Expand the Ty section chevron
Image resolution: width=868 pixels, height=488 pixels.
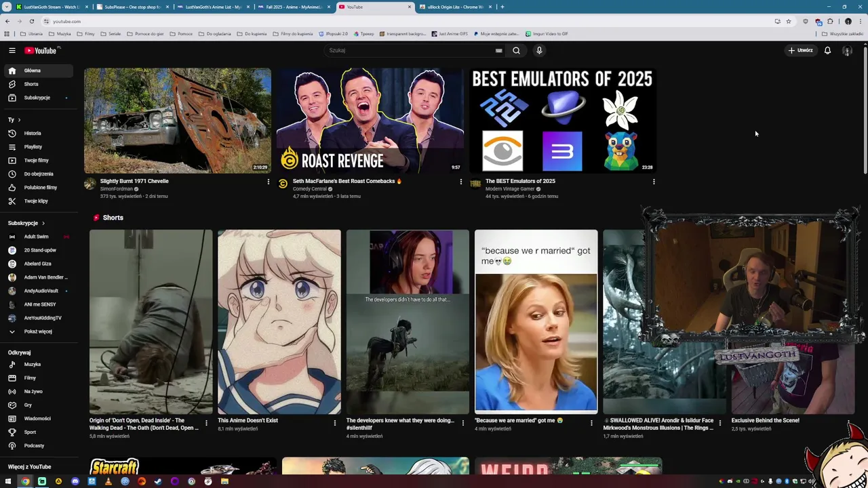pos(19,120)
